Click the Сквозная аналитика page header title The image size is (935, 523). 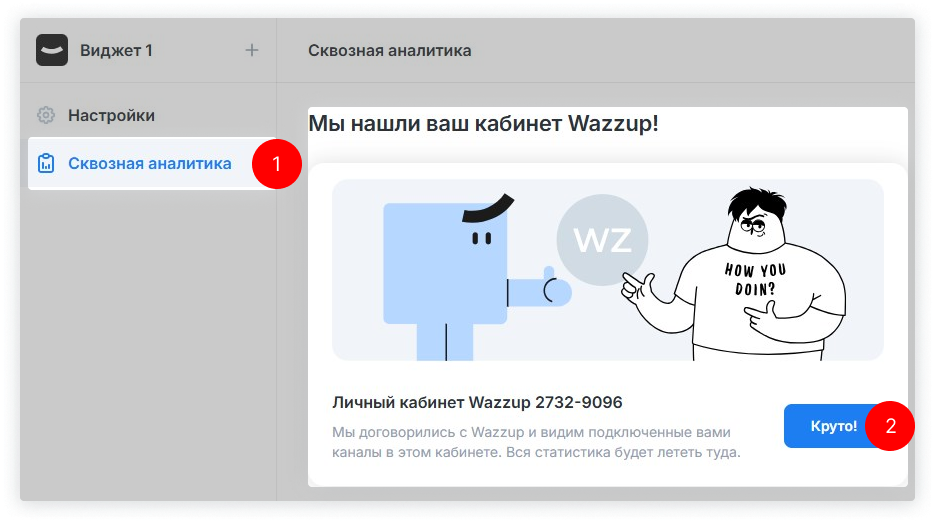click(389, 50)
